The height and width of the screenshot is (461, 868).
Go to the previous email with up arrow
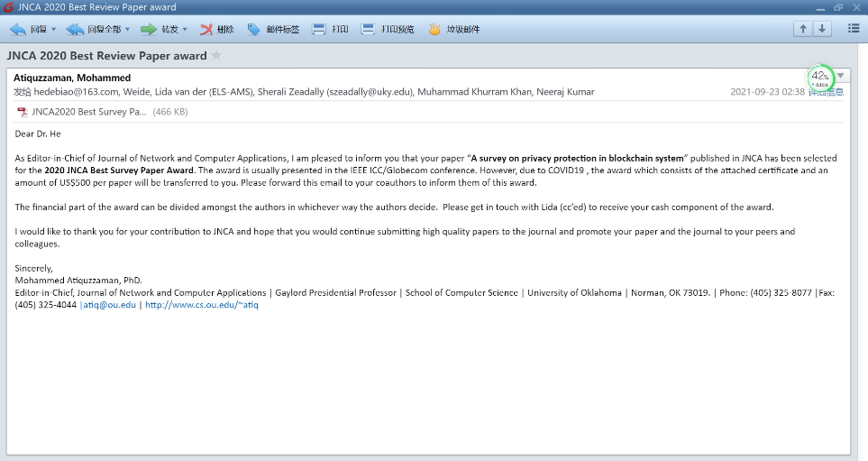(x=802, y=29)
